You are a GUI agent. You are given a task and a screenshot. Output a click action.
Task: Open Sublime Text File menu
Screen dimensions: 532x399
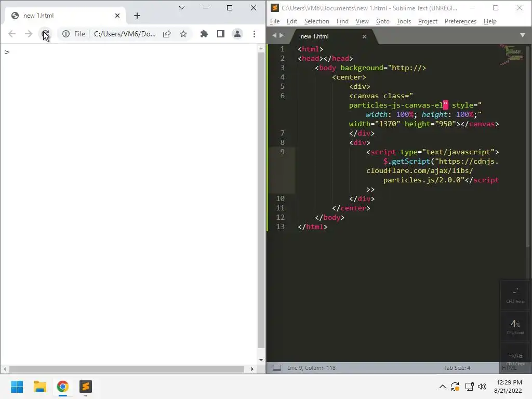point(275,21)
